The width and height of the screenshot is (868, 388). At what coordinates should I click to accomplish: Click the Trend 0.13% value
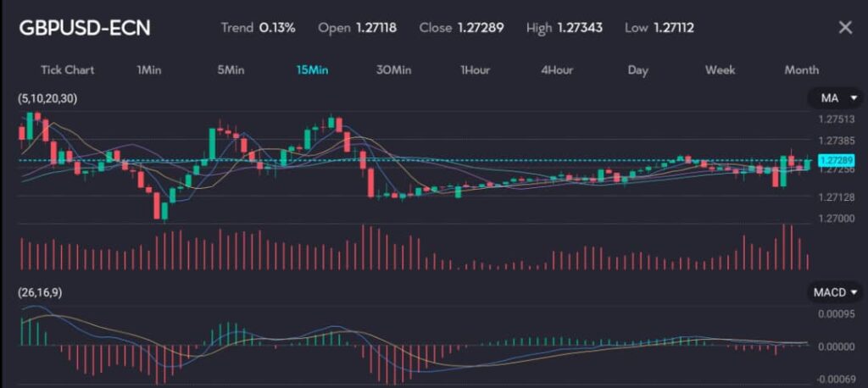pos(276,27)
